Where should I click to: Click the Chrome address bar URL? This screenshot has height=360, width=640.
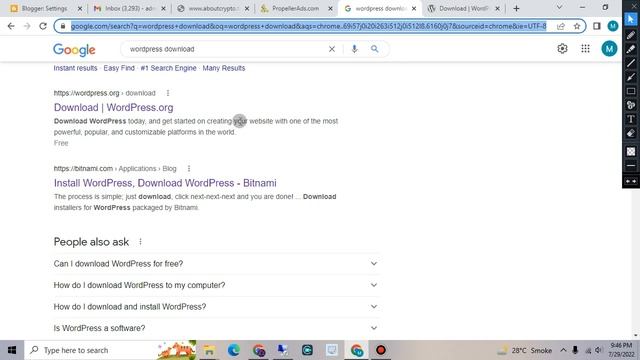click(x=308, y=26)
